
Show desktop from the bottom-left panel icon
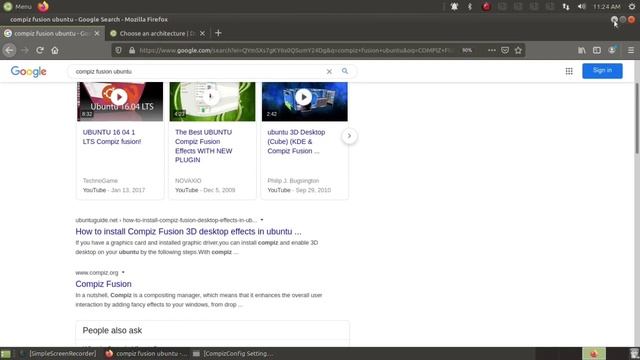pos(5,353)
